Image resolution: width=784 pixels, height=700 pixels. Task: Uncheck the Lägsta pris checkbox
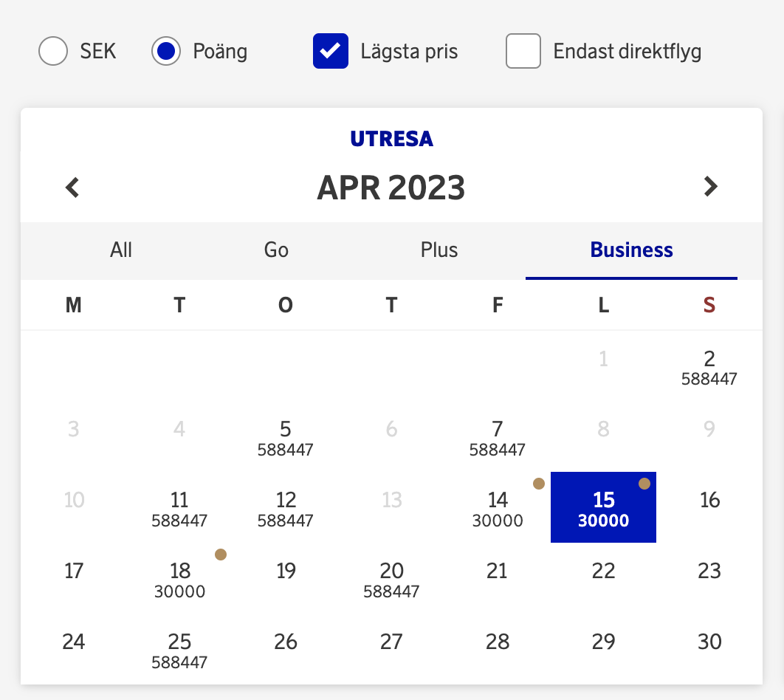click(331, 52)
